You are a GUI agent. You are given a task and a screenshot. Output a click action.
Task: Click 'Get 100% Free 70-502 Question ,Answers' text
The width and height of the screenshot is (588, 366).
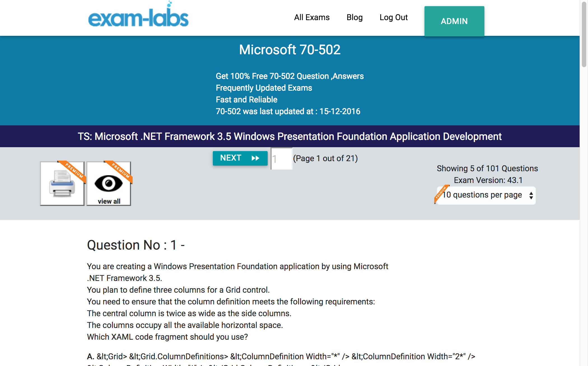tap(290, 76)
